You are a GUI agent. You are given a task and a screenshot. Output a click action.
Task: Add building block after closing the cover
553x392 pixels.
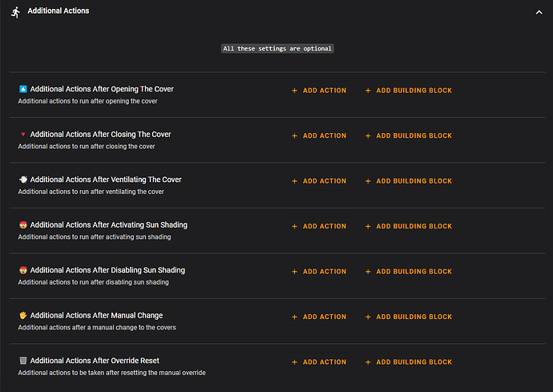409,135
